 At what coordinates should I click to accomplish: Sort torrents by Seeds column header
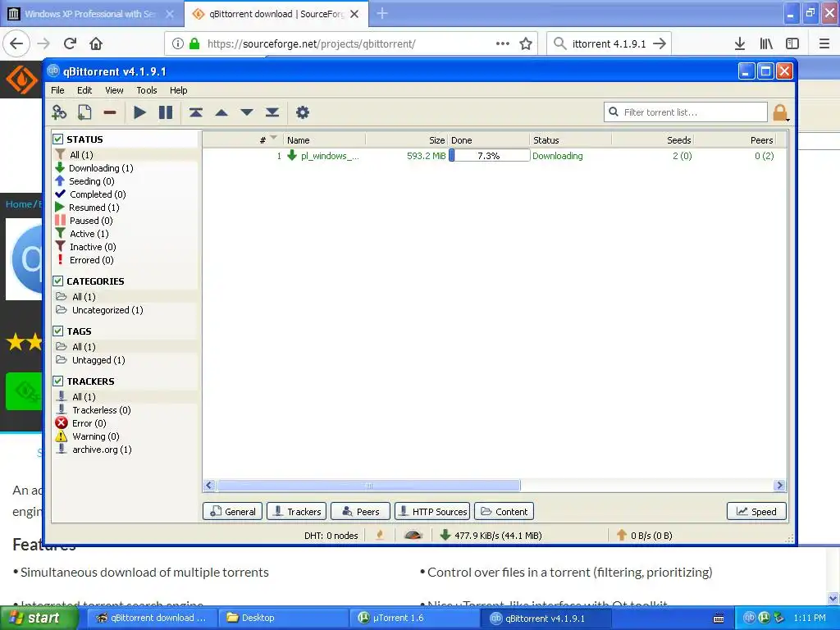pos(653,139)
